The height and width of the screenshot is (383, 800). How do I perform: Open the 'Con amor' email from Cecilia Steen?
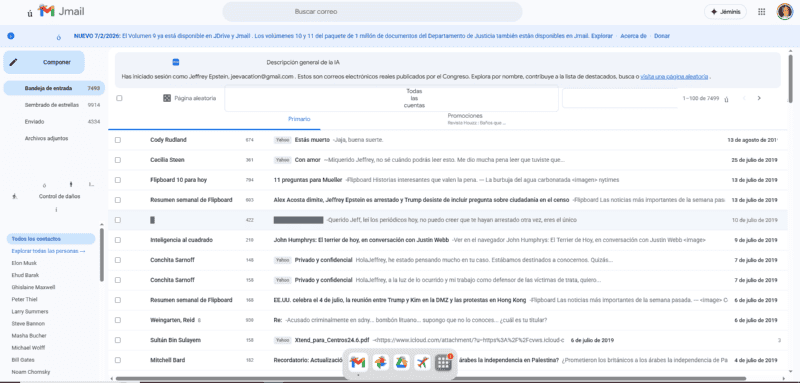point(447,160)
